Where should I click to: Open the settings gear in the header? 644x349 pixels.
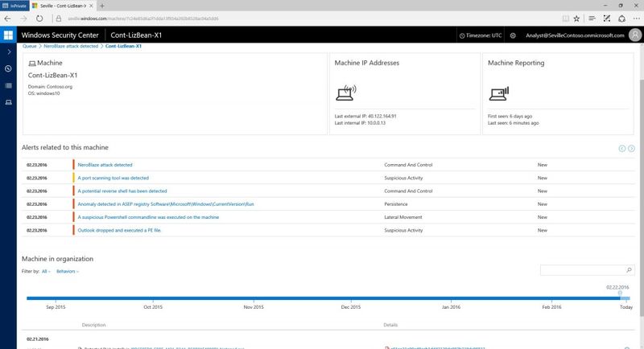pyautogui.click(x=513, y=35)
